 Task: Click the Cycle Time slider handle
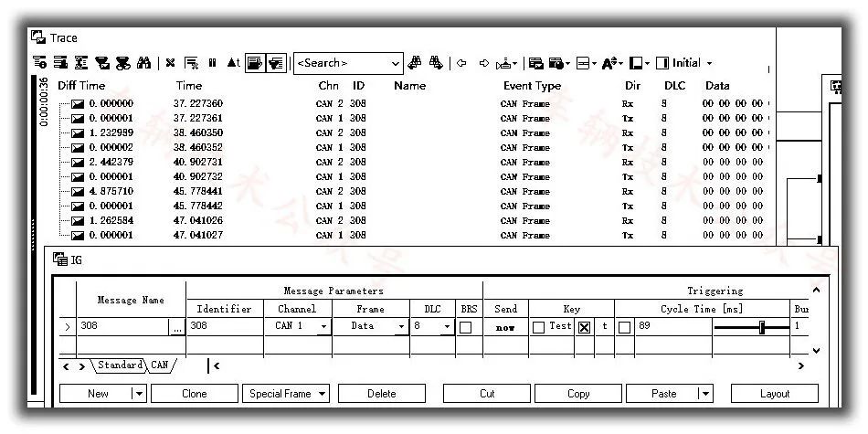(x=762, y=327)
